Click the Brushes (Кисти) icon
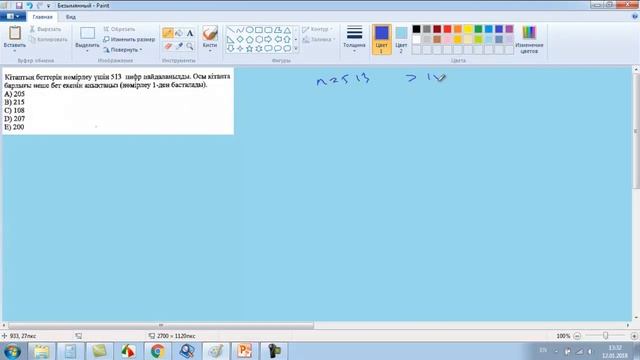 (x=210, y=33)
